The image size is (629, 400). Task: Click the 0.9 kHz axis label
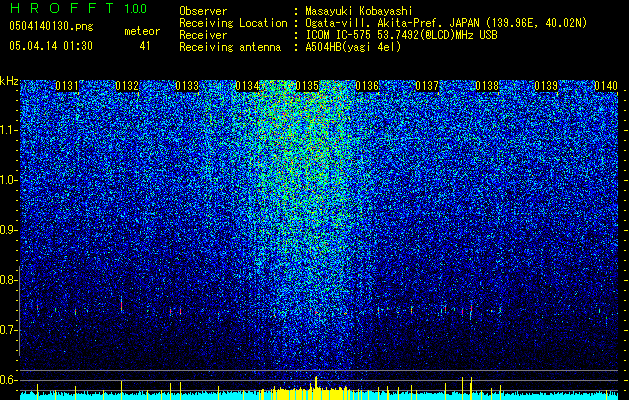[9, 230]
